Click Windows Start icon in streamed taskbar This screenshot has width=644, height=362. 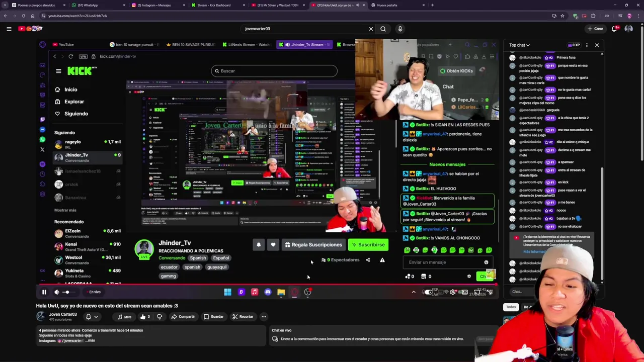point(227,292)
